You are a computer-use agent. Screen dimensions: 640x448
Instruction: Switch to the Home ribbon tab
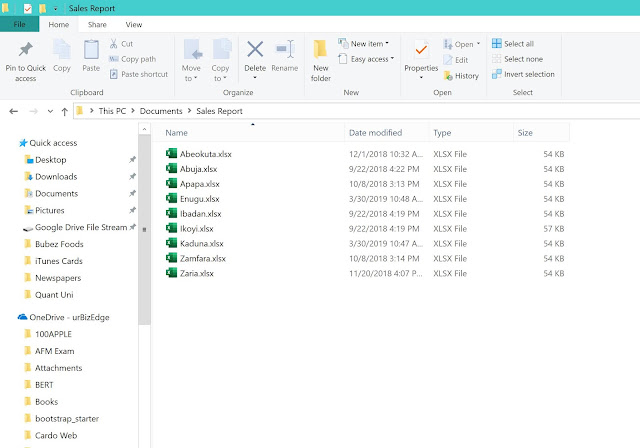59,24
